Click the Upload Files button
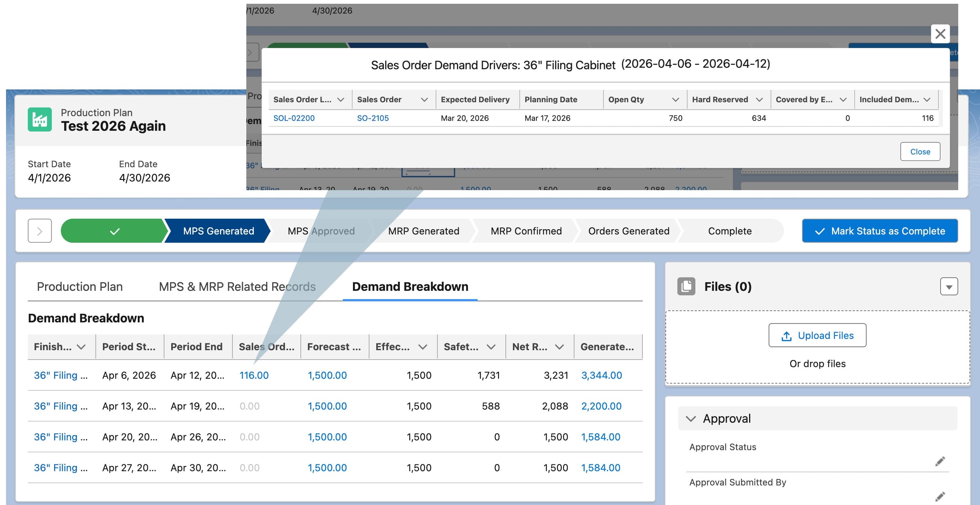 click(817, 335)
